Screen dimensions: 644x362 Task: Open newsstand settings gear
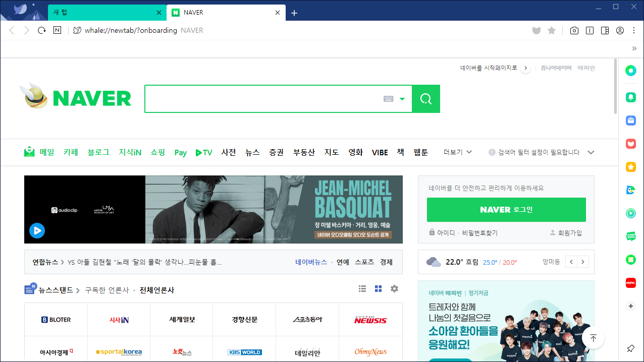pyautogui.click(x=395, y=289)
